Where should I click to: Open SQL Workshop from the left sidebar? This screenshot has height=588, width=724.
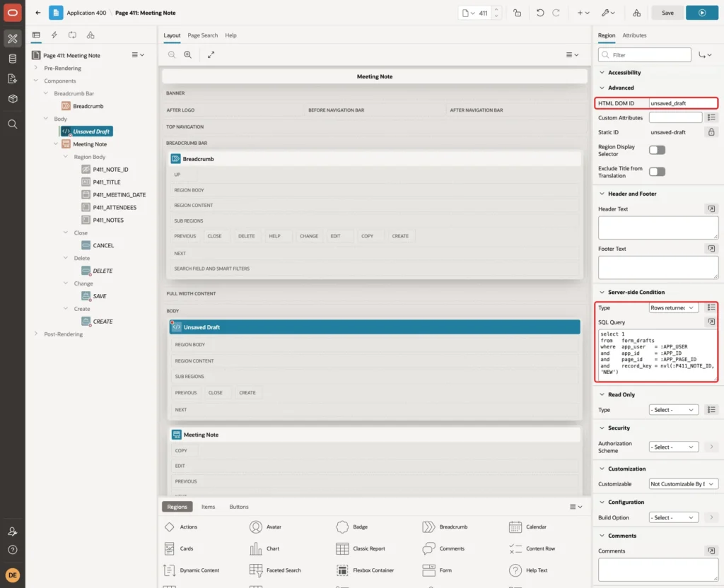[13, 59]
